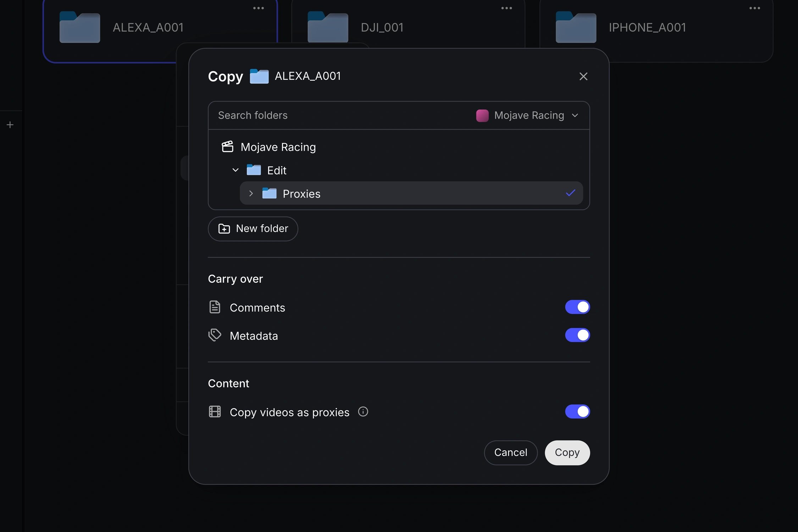Toggle the Metadata carry over switch
Viewport: 798px width, 532px height.
577,335
